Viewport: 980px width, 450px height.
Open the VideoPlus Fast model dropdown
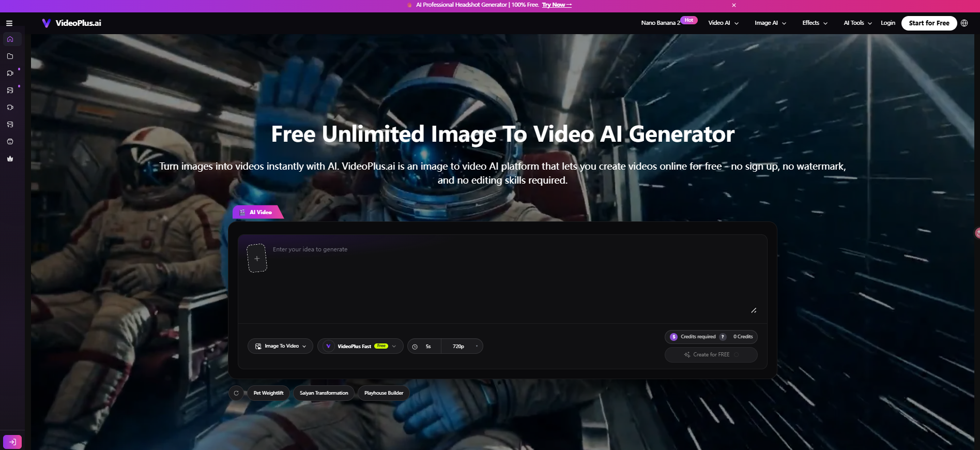pyautogui.click(x=360, y=346)
